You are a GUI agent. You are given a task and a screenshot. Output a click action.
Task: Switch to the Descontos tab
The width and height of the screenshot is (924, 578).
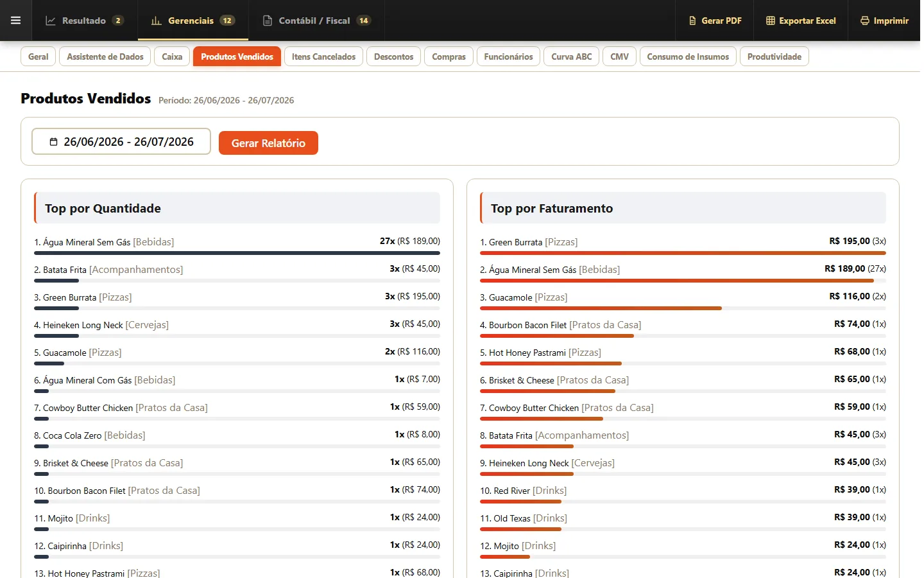pyautogui.click(x=394, y=57)
